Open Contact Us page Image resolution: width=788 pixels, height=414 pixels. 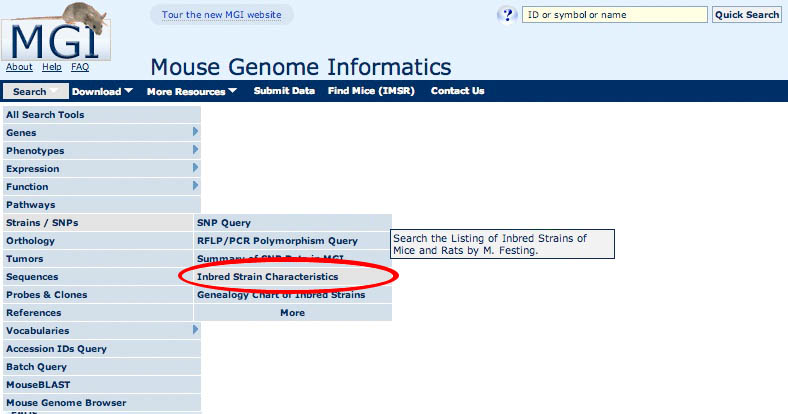click(457, 91)
